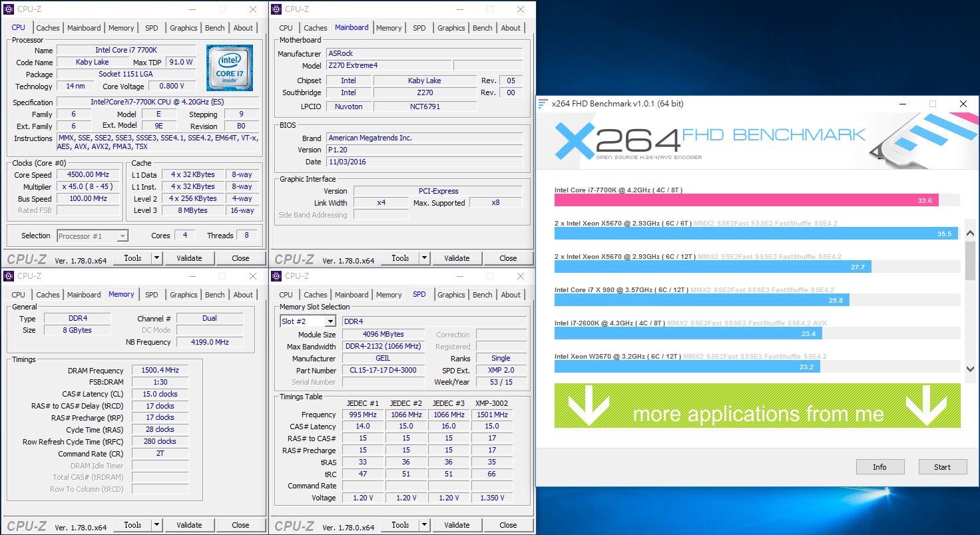Click the NB Frequency value '4199.0 MHz'
The height and width of the screenshot is (535, 980).
point(210,342)
